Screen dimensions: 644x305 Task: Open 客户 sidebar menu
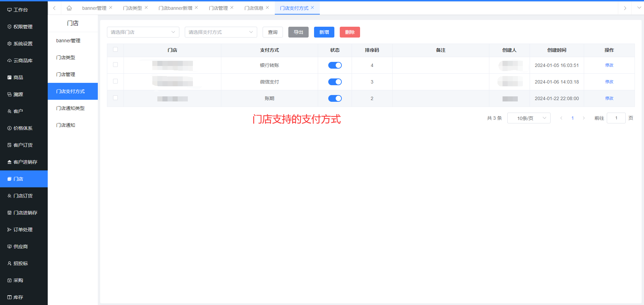coord(24,111)
